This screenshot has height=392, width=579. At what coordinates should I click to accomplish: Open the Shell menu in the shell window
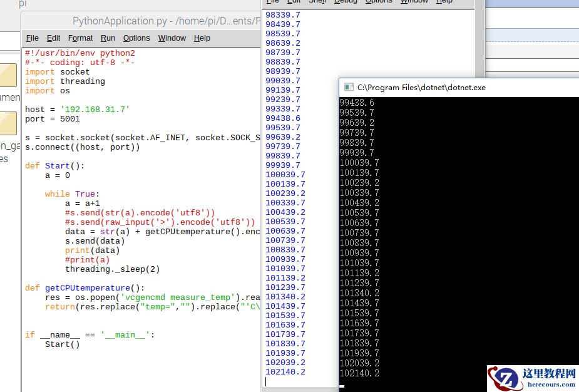(x=317, y=2)
